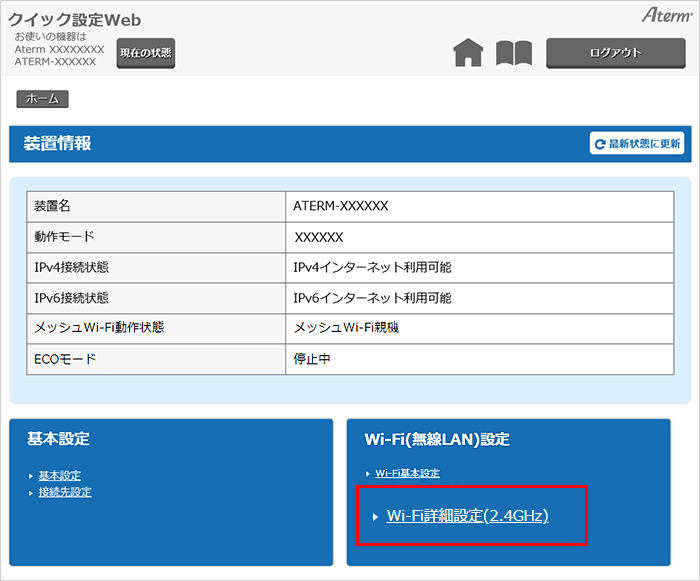Click the IPv4インターネット利用可能 status cell
This screenshot has height=581, width=700.
click(x=372, y=268)
